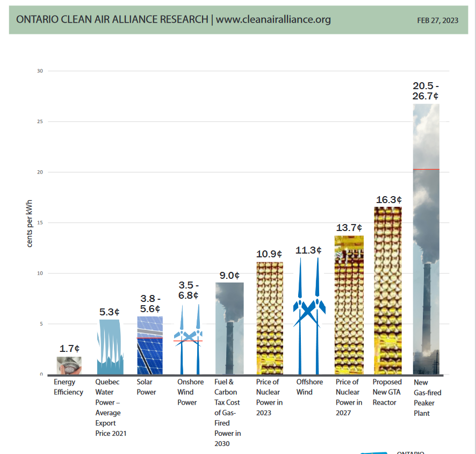Click the Quebec Water Power waterfall bar
476x454 pixels.
110,347
